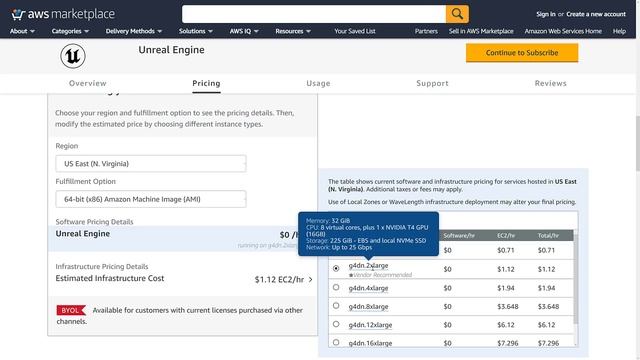Click the Unreal Engine software pricing row
640x360 pixels.
(182, 238)
